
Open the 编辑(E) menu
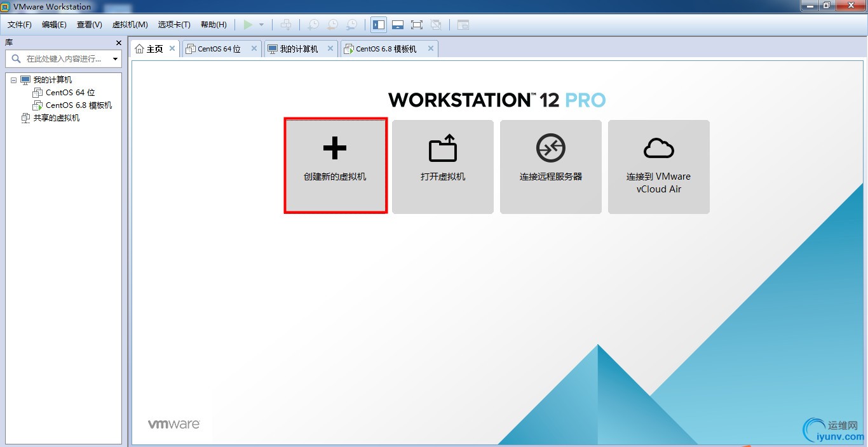click(54, 25)
